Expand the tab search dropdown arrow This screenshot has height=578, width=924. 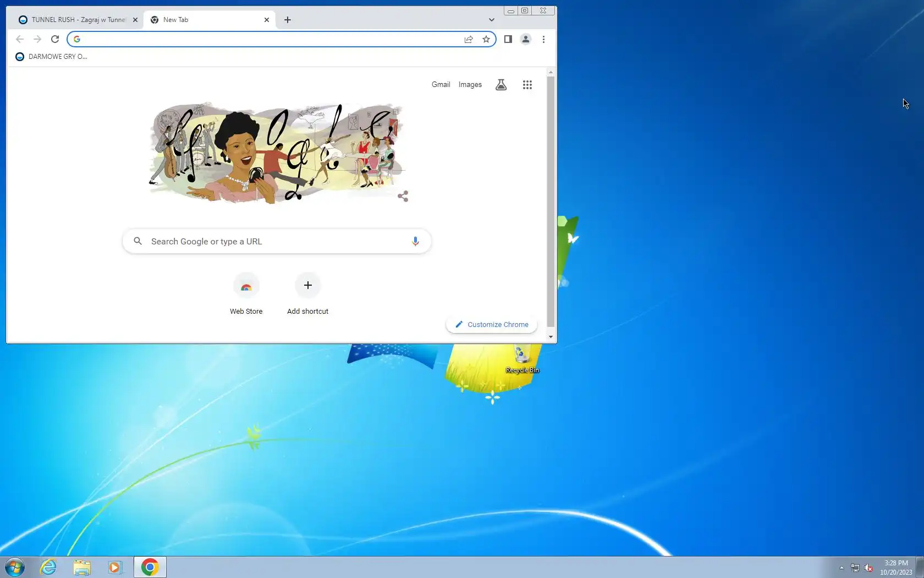(x=492, y=20)
